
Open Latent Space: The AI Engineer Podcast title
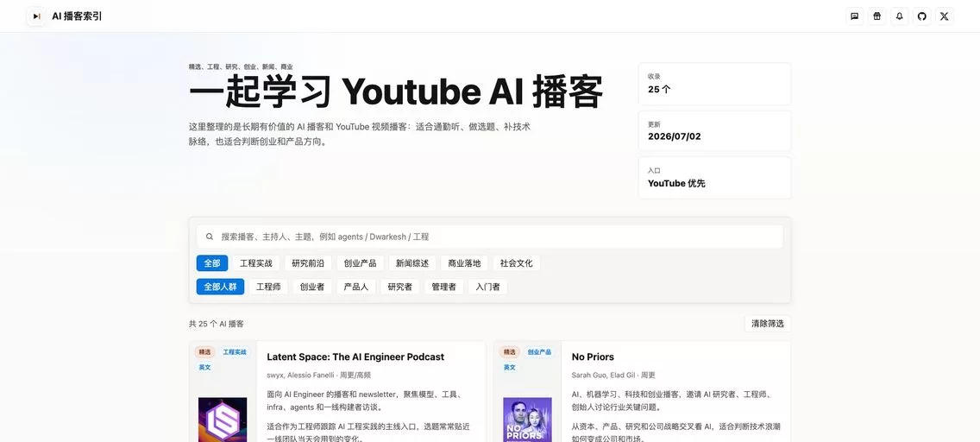(355, 357)
